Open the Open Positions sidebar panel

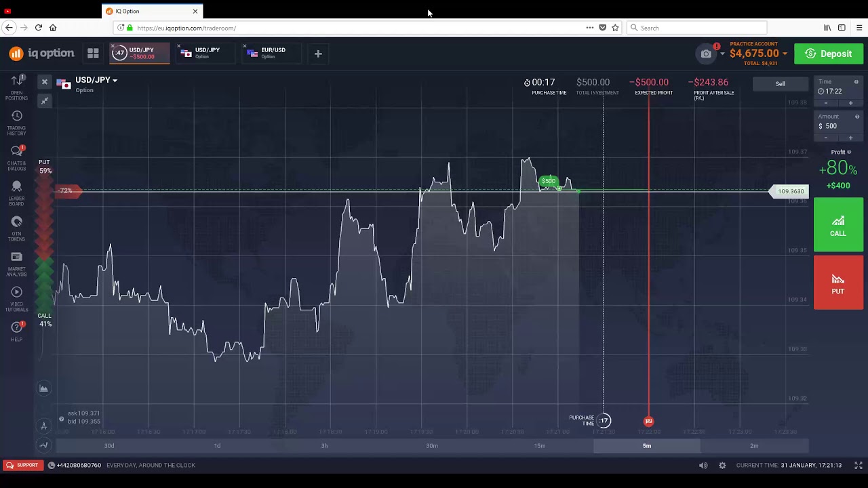coord(16,87)
